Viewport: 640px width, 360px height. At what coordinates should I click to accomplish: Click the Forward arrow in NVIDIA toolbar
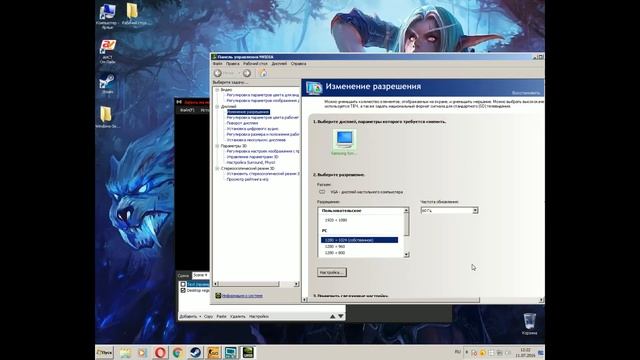tap(247, 73)
